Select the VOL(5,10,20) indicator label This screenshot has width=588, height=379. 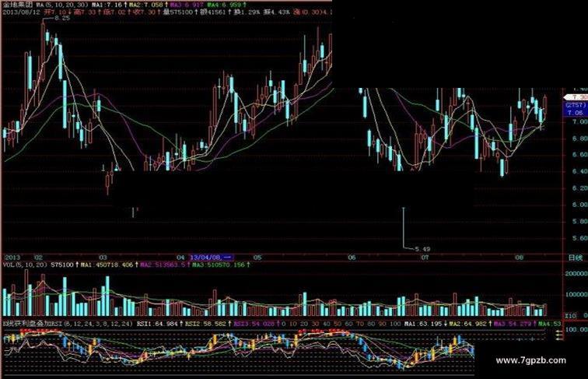(x=25, y=265)
